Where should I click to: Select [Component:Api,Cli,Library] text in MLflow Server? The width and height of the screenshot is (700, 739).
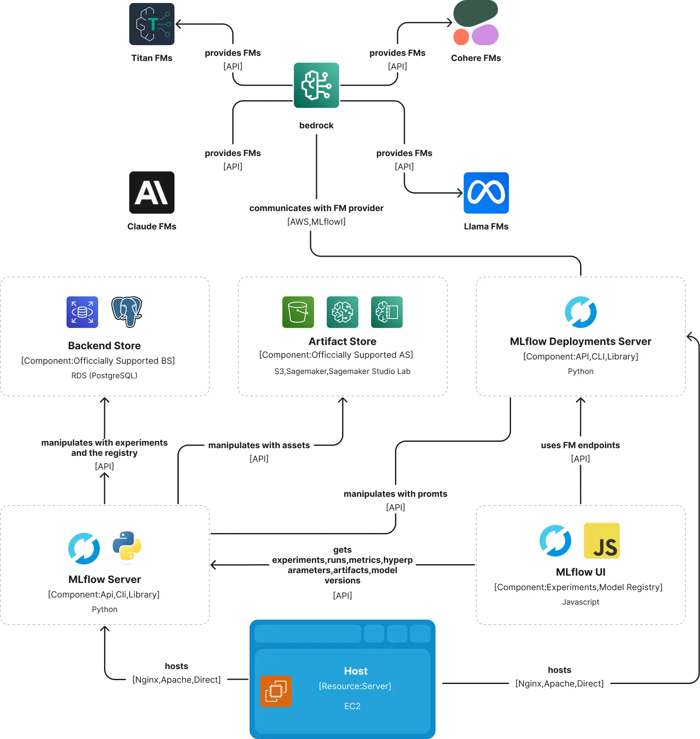[104, 594]
